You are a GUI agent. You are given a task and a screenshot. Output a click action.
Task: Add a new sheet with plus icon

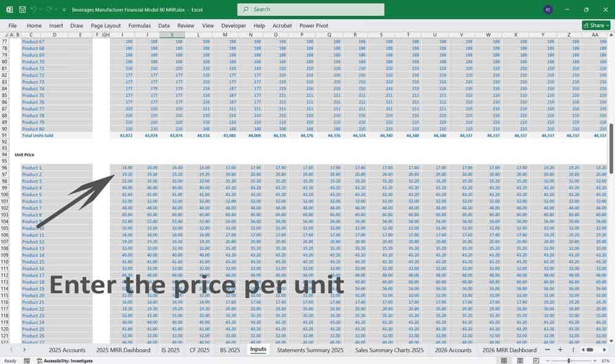tap(560, 350)
